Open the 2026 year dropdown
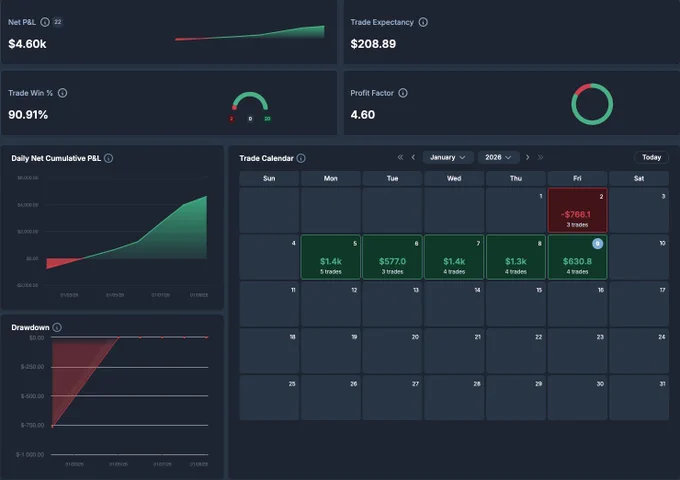The width and height of the screenshot is (680, 480). click(498, 157)
